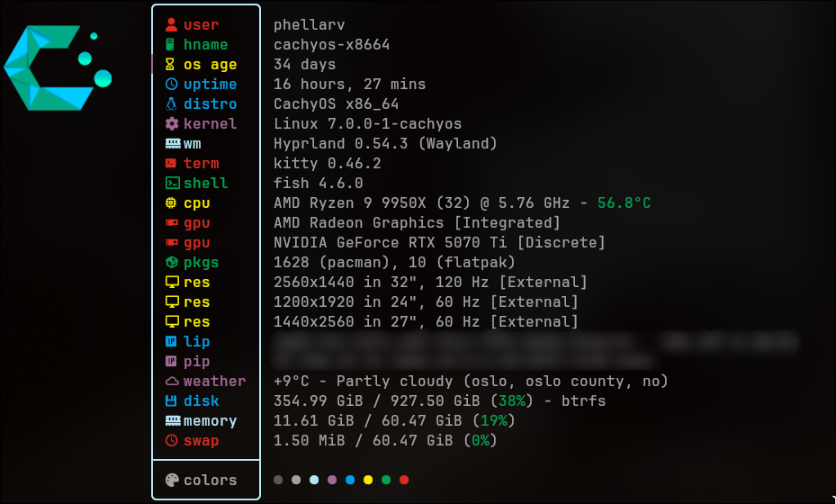Screen dimensions: 836x504
Task: Click 'NVIDIA GeForce RTX 5070 Ti' text
Action: tap(391, 242)
